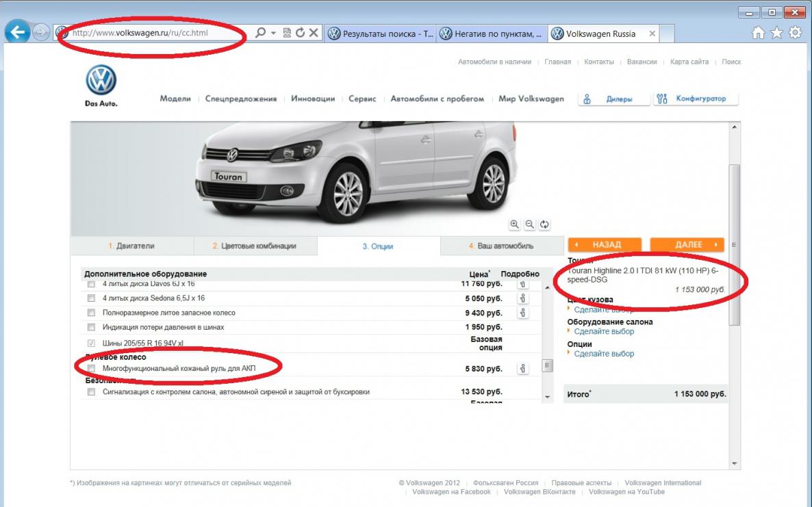Refresh the page with the reload icon
812x507 pixels.
301,33
